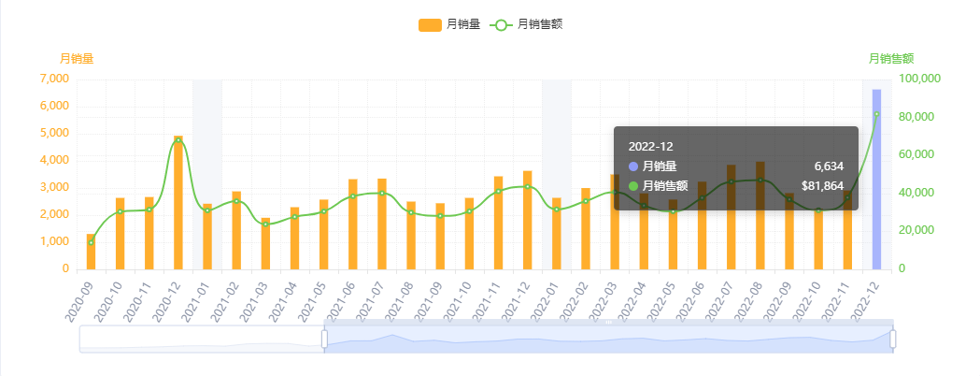Click x-axis label 2021-01
Viewport: 980px width, 376px height.
[197, 299]
